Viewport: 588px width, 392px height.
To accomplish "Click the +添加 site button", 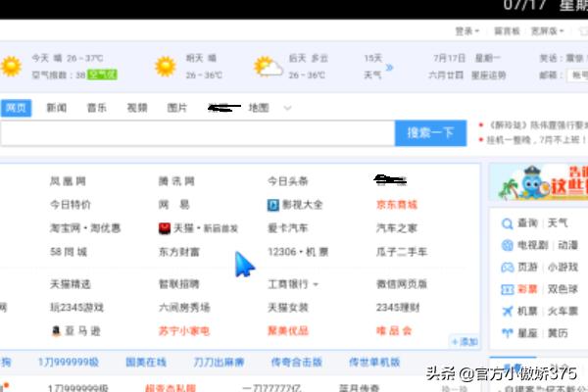I will [x=465, y=342].
